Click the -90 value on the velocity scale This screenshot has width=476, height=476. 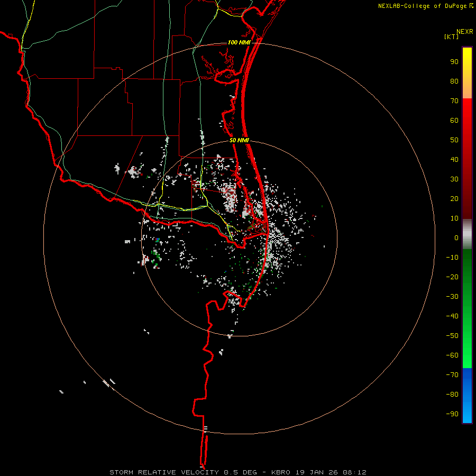(452, 414)
